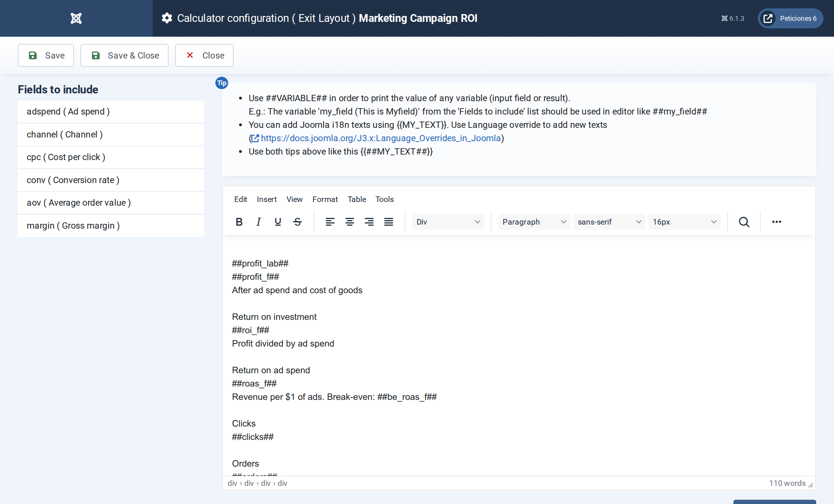The height and width of the screenshot is (504, 834).
Task: Select the aov ( Average order value ) field
Action: [x=111, y=203]
